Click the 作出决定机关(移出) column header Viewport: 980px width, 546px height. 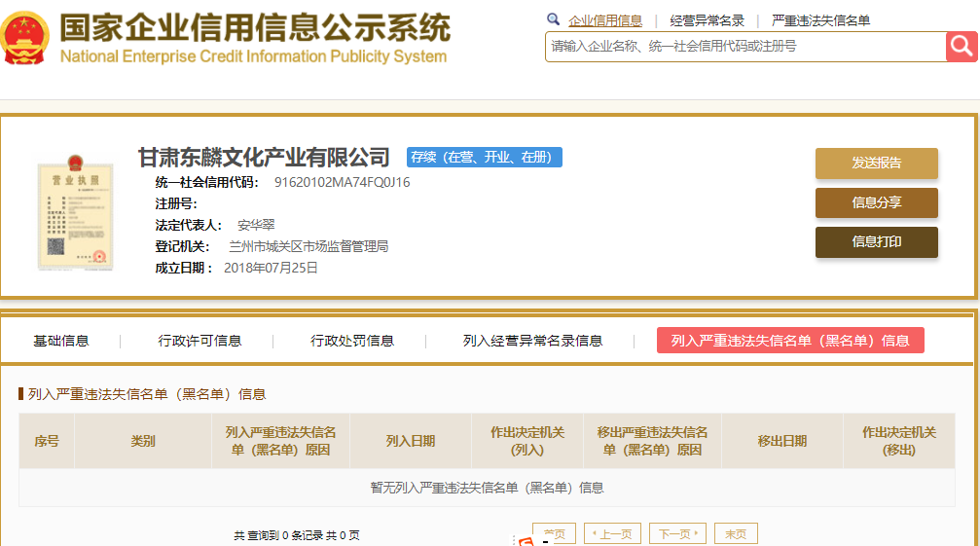tap(899, 441)
